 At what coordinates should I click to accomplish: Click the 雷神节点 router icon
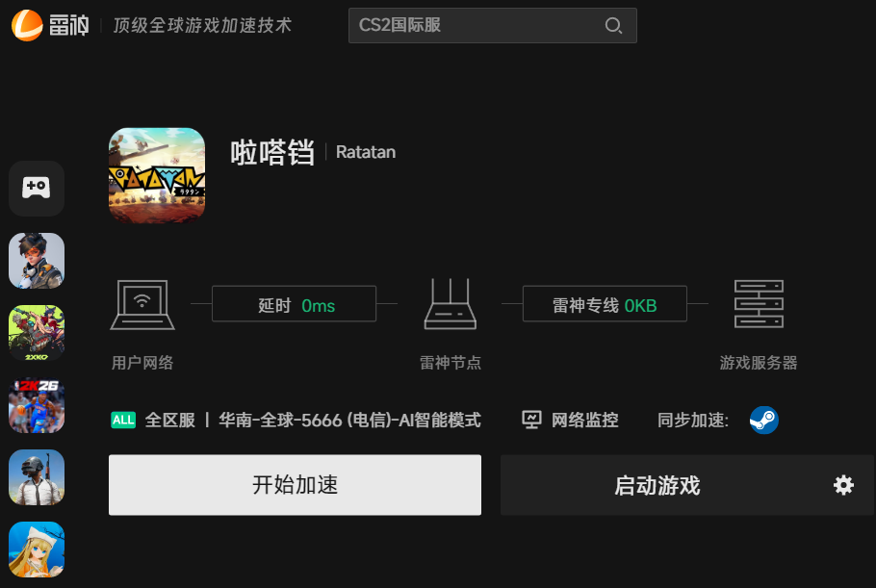pos(450,304)
